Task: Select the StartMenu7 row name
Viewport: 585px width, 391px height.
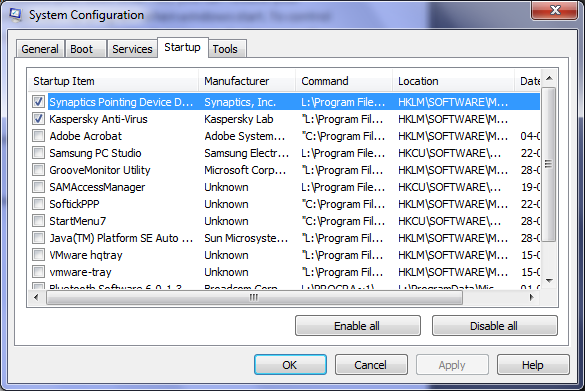Action: [78, 221]
